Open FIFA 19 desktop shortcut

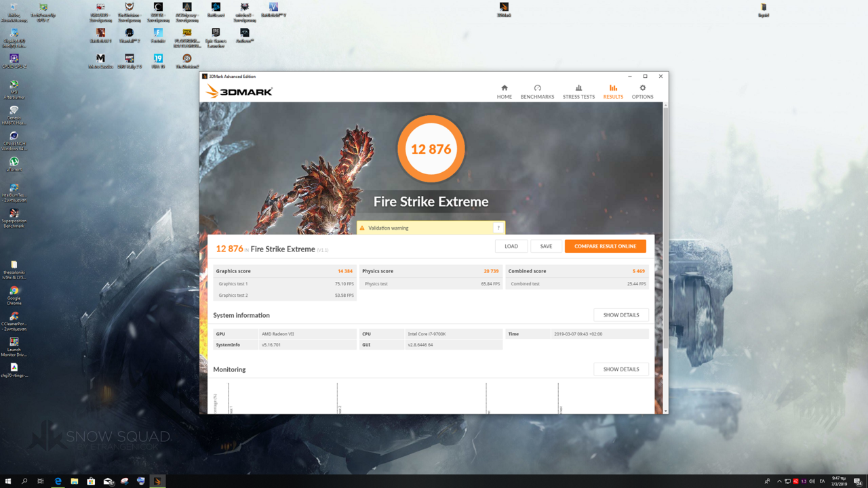click(x=158, y=61)
